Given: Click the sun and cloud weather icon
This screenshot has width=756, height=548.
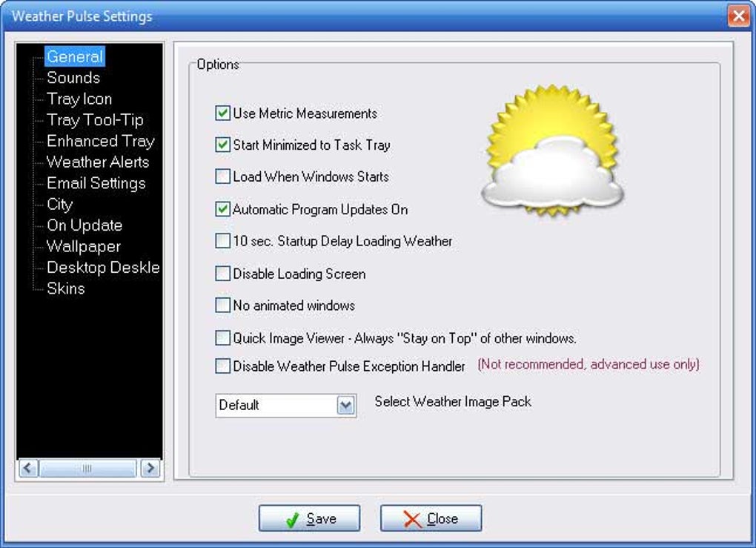Looking at the screenshot, I should click(x=552, y=151).
